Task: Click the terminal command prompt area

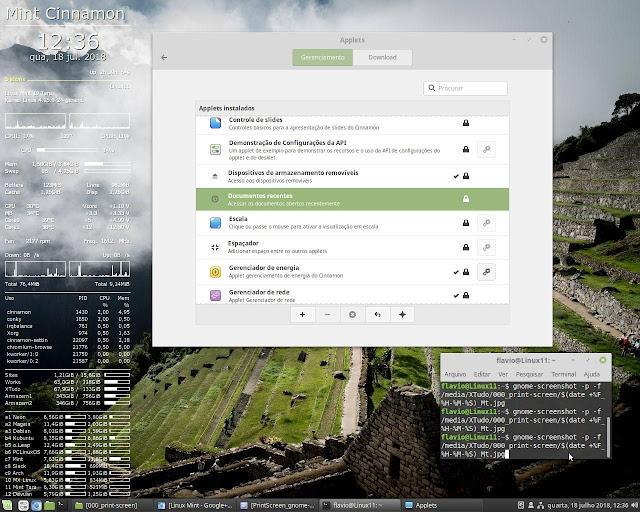Action: (x=522, y=420)
